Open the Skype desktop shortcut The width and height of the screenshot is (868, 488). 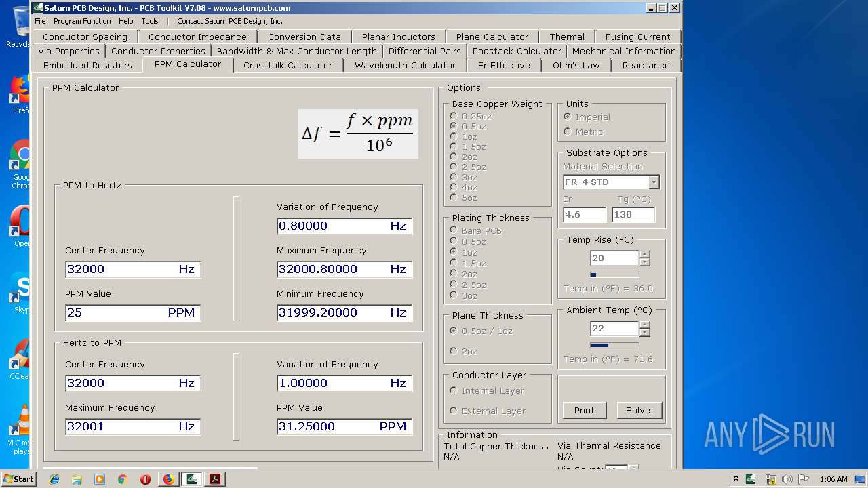coord(19,293)
